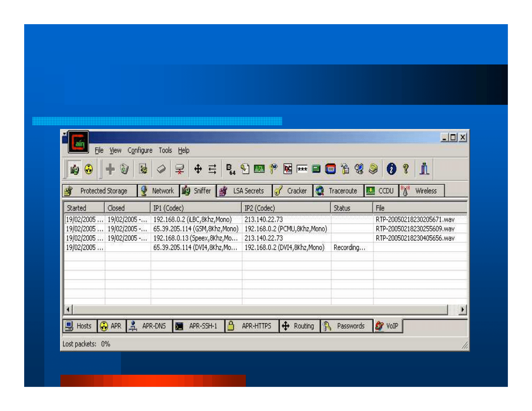Click the Add to list plus icon
The width and height of the screenshot is (532, 411).
pos(110,169)
